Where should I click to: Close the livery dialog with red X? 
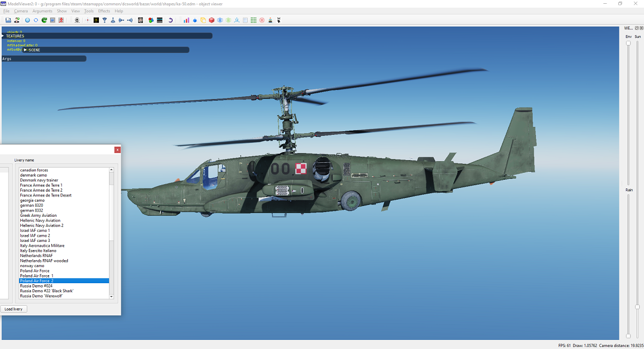pos(117,150)
